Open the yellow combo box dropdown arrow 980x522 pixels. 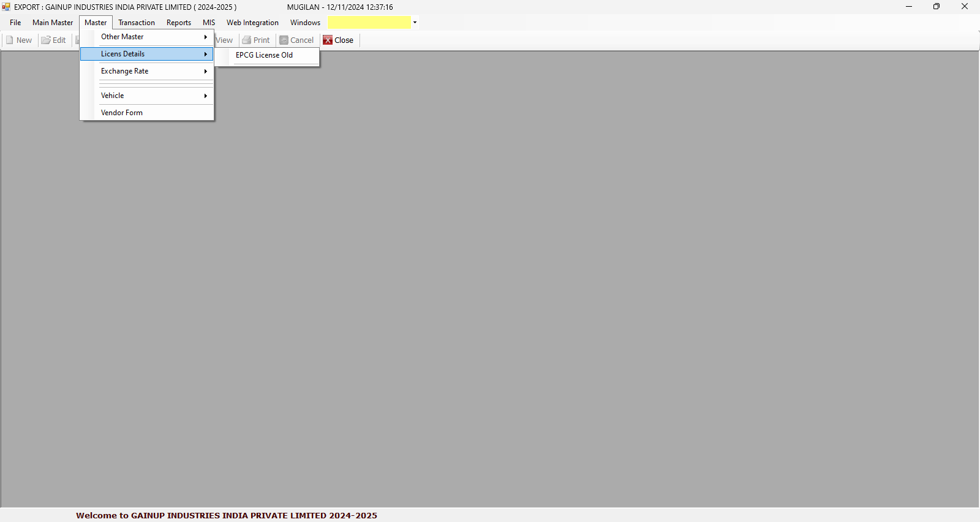point(415,23)
